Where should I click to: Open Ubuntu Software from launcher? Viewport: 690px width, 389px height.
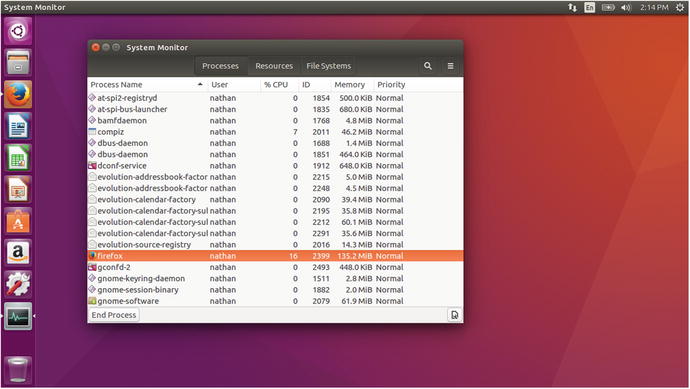[18, 221]
